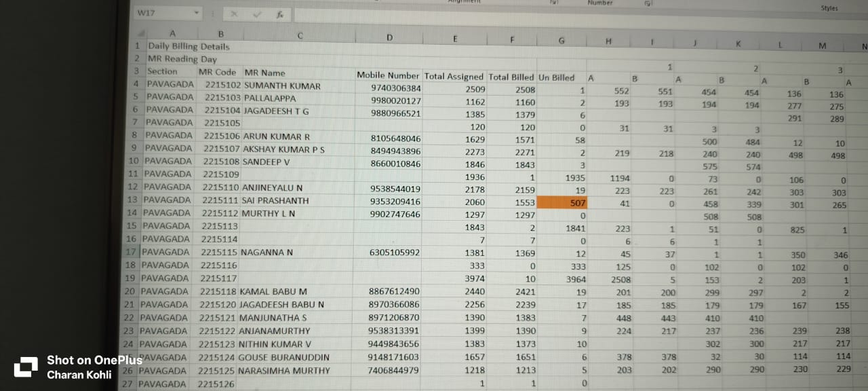Click the formula bar Enter checkmark icon
The image size is (868, 391).
click(x=256, y=14)
